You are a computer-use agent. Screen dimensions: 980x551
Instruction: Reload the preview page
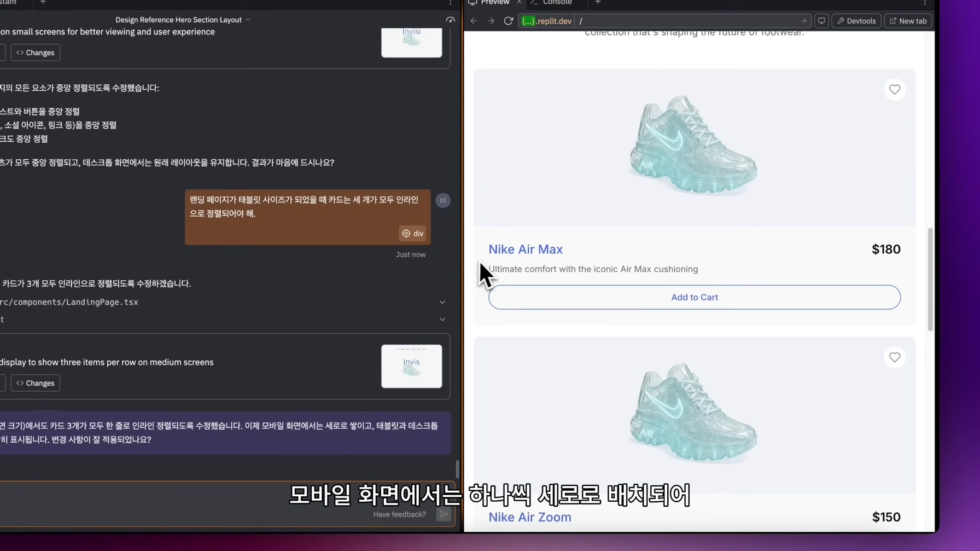tap(508, 21)
